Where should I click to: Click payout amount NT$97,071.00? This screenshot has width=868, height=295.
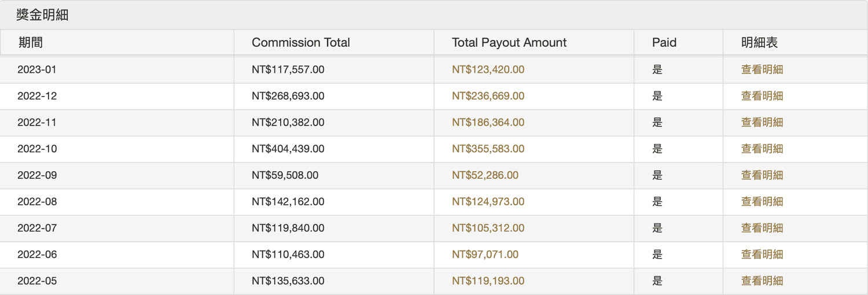coord(485,255)
